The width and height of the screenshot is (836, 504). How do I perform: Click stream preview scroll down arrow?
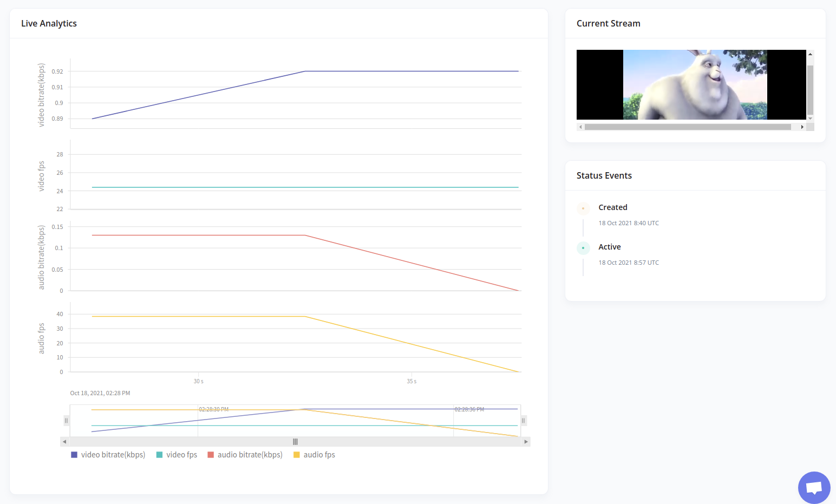click(811, 118)
